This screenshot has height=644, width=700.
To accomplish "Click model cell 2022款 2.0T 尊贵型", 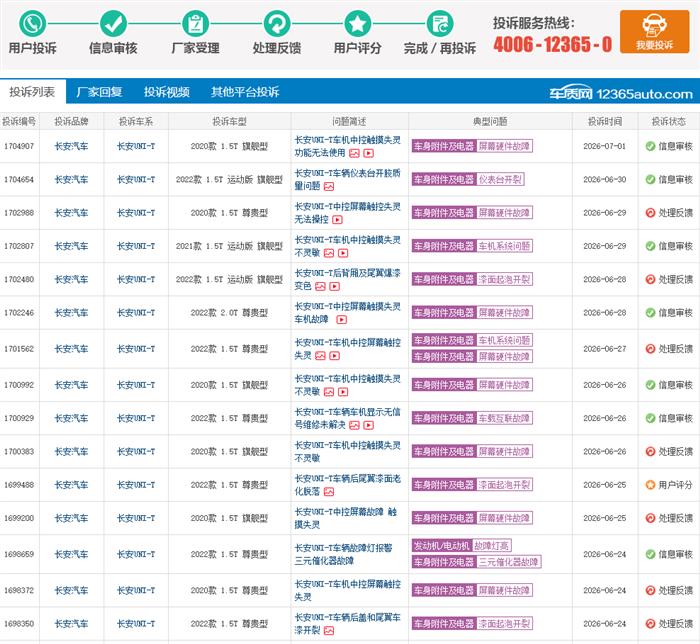I will pyautogui.click(x=229, y=313).
